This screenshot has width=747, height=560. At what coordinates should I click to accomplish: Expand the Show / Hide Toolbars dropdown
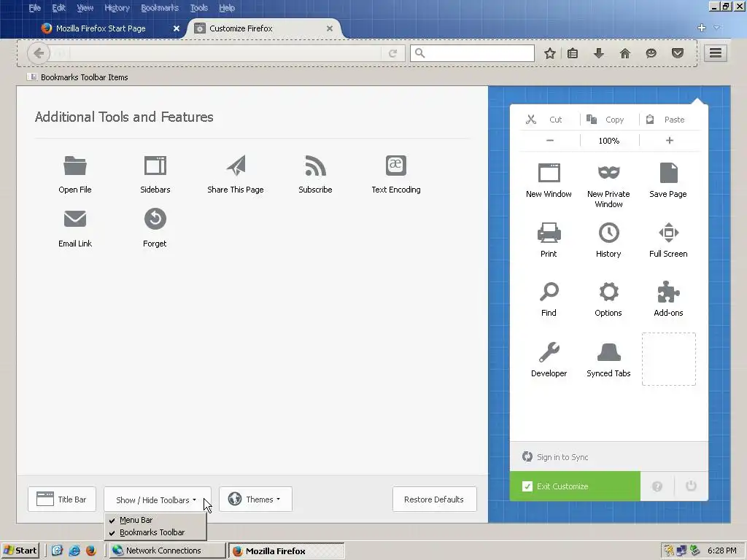point(158,499)
